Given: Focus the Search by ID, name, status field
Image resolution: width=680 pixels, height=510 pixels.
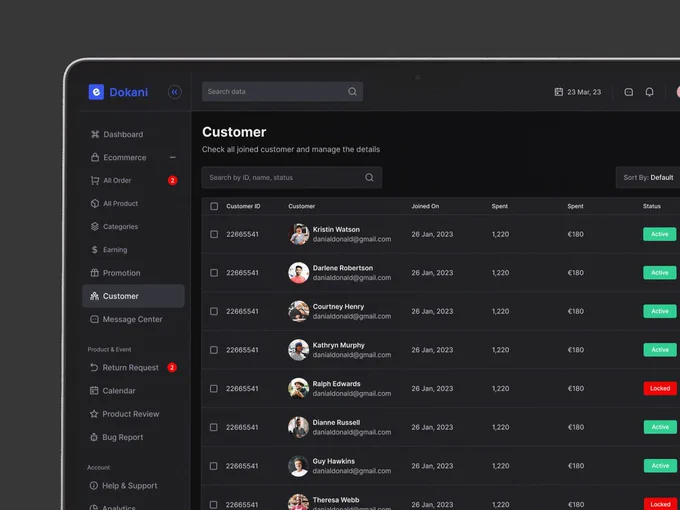Looking at the screenshot, I should 292,177.
